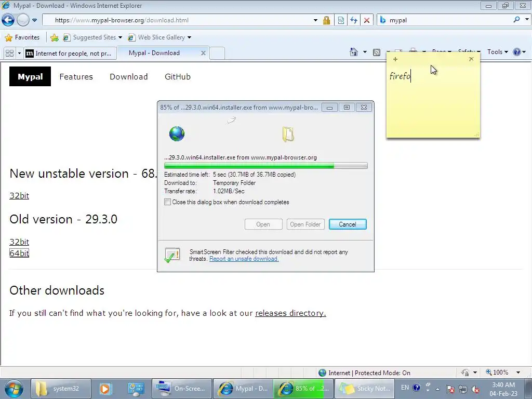Click the Help question mark icon
This screenshot has height=399, width=532.
pyautogui.click(x=517, y=52)
